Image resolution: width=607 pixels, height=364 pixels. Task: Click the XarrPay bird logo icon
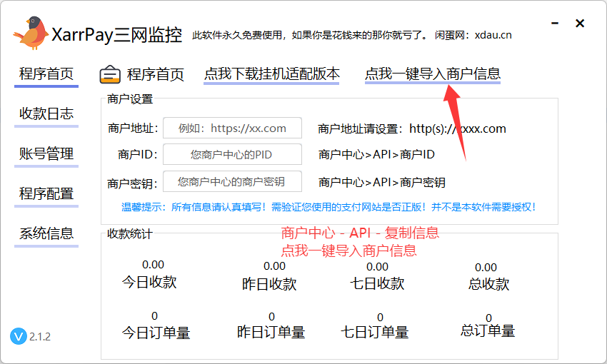pyautogui.click(x=31, y=33)
